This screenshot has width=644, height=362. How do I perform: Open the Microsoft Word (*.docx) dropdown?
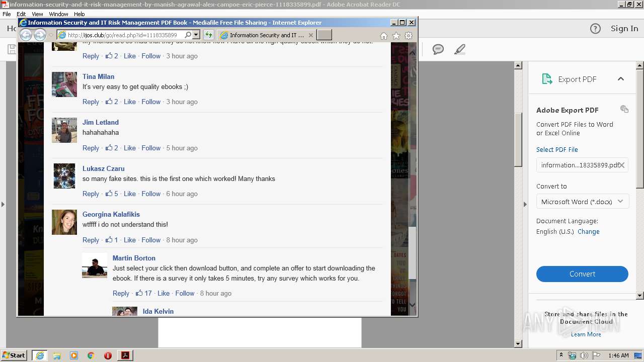pyautogui.click(x=582, y=202)
